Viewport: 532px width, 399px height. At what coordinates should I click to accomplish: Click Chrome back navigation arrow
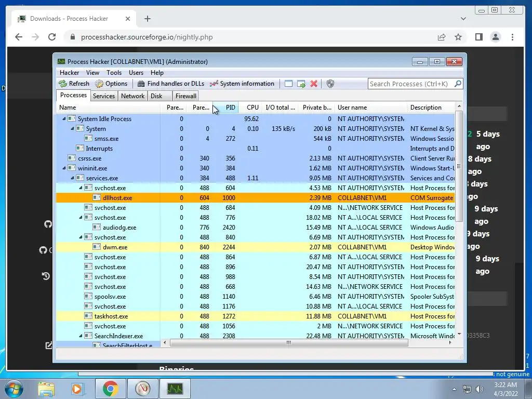tap(19, 37)
